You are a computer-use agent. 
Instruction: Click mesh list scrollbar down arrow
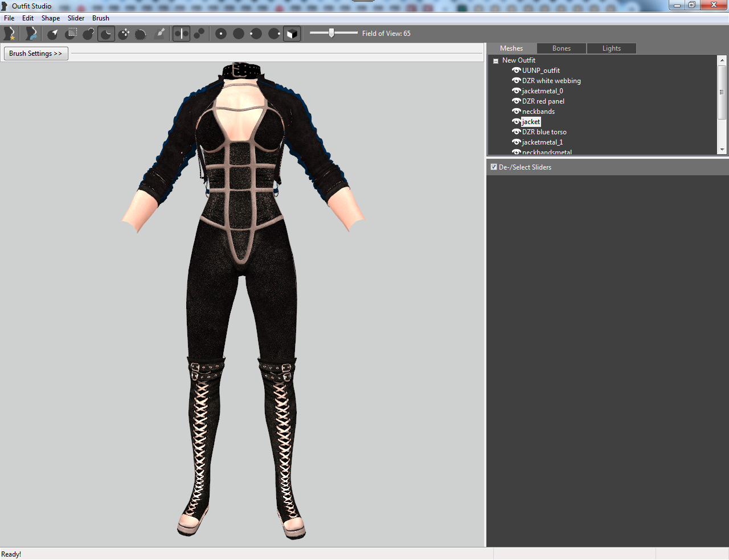722,150
